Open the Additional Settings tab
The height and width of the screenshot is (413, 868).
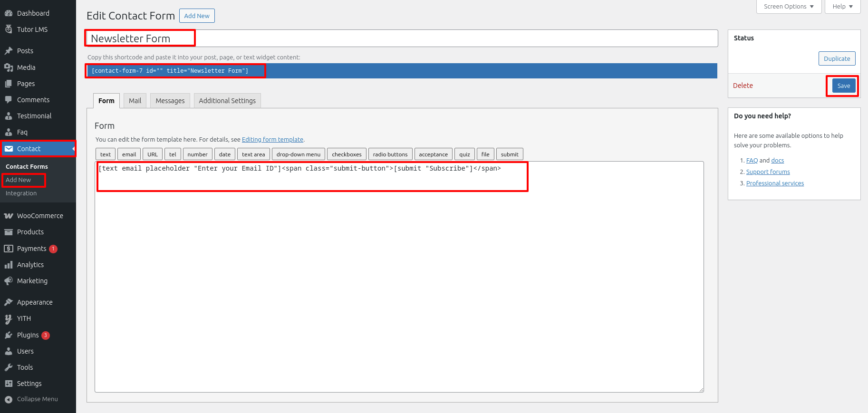click(227, 101)
